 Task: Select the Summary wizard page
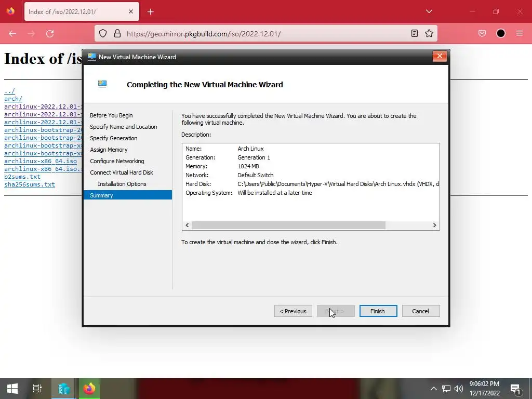click(x=128, y=195)
